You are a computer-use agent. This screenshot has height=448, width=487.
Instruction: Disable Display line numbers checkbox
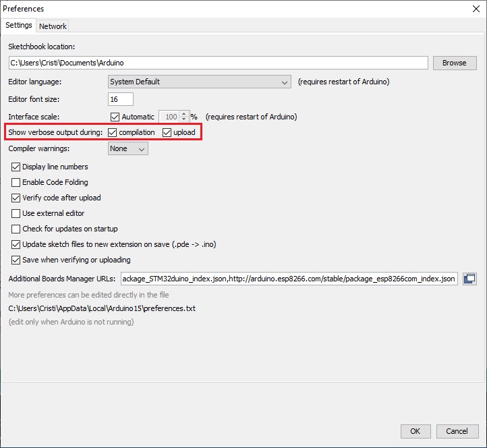pyautogui.click(x=16, y=167)
